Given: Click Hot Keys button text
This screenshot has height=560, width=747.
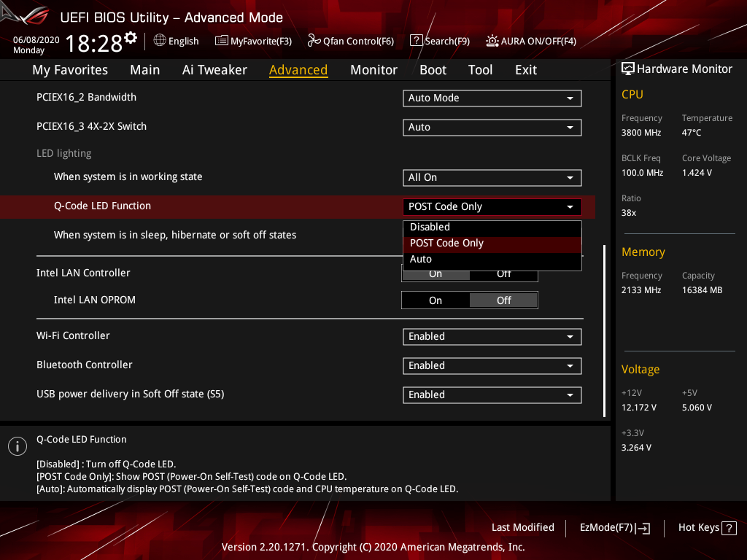Looking at the screenshot, I should pyautogui.click(x=698, y=528).
